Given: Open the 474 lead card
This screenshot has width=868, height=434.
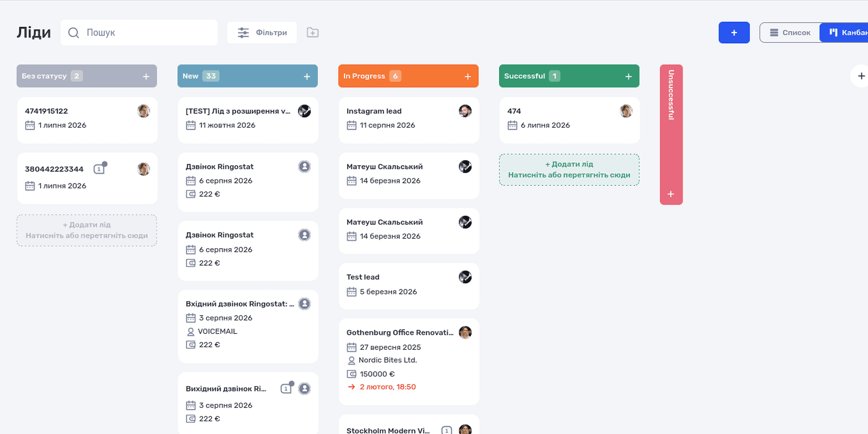Looking at the screenshot, I should click(570, 120).
